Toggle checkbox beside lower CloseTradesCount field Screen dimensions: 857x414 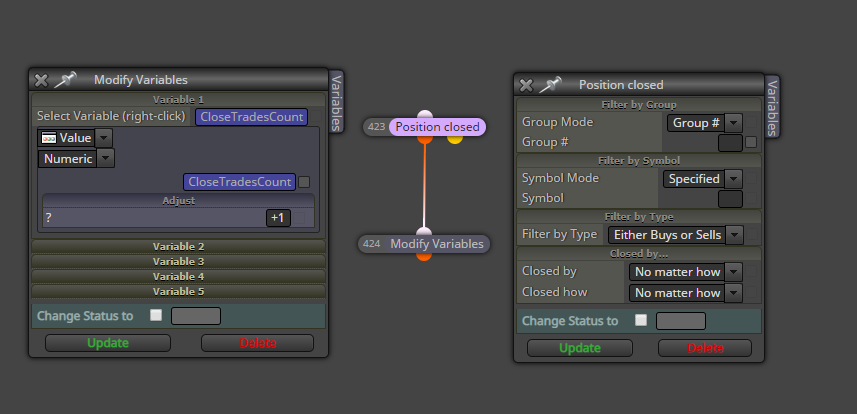click(x=304, y=182)
